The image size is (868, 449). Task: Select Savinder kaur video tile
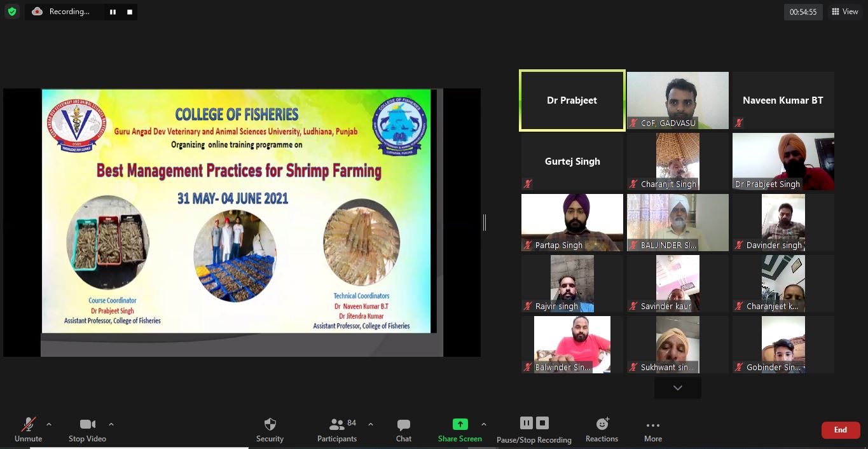coord(678,284)
